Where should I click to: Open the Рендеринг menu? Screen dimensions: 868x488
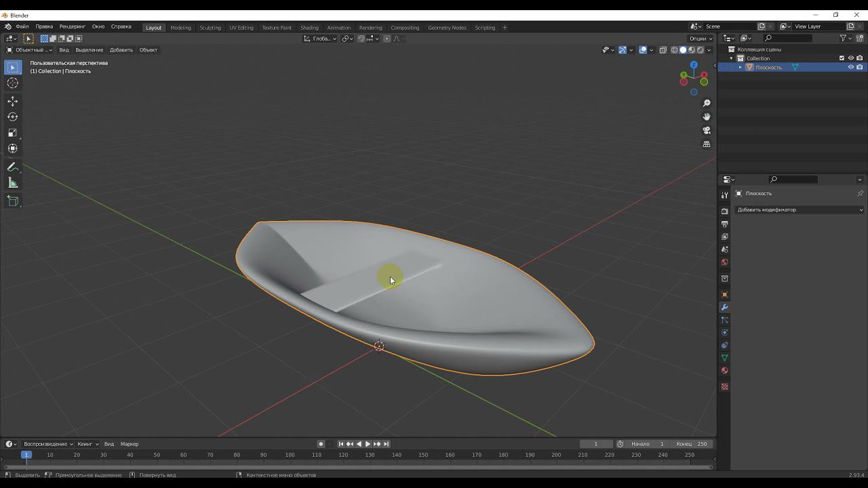pos(73,26)
